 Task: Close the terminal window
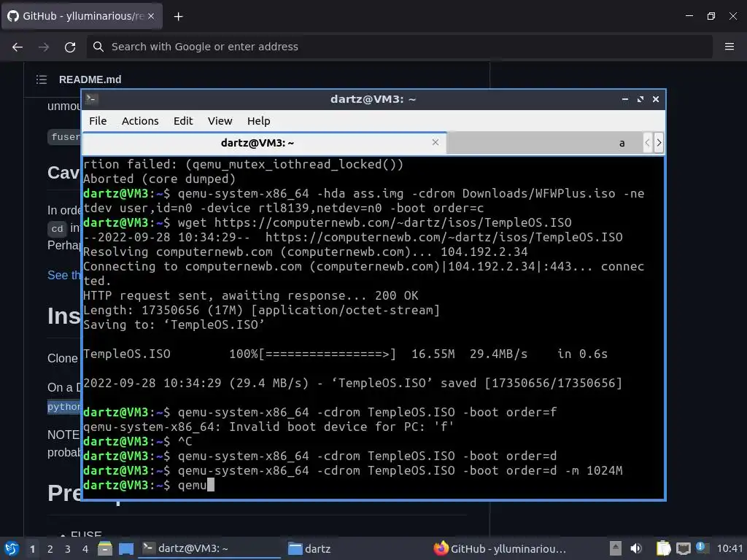coord(656,99)
